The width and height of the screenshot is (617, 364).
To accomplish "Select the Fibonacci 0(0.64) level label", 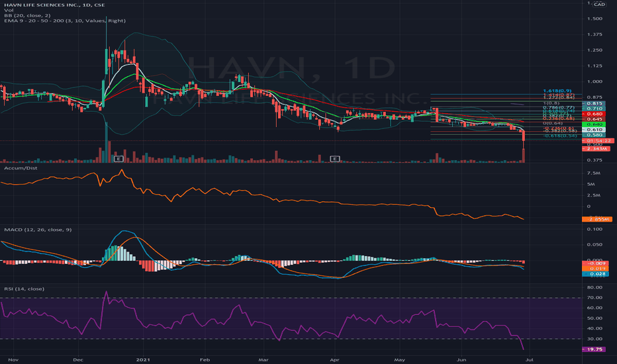I will coord(553,123).
